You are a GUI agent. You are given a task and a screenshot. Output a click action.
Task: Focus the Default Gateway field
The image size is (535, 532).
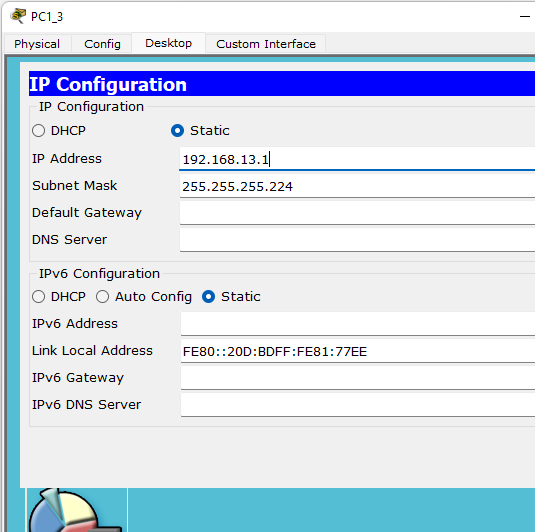tap(357, 213)
